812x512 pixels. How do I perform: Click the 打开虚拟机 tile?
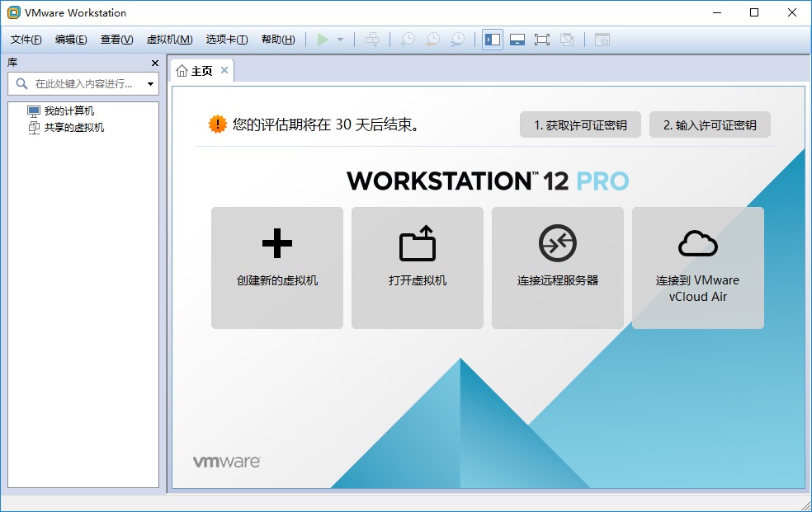(x=418, y=268)
